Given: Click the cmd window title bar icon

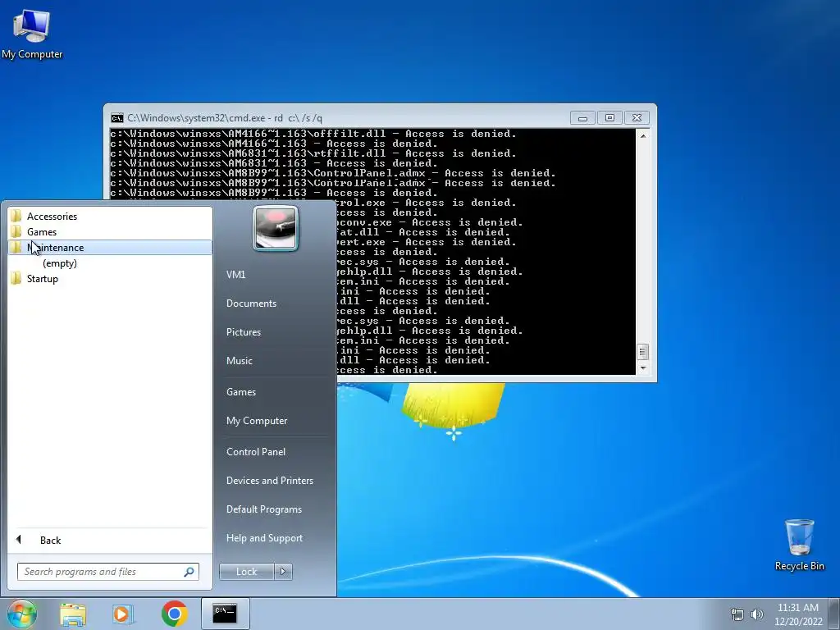Looking at the screenshot, I should pyautogui.click(x=116, y=118).
